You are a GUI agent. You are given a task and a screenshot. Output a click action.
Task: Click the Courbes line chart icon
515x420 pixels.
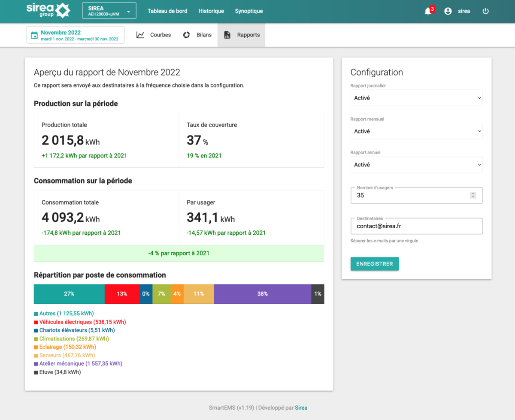pyautogui.click(x=140, y=35)
